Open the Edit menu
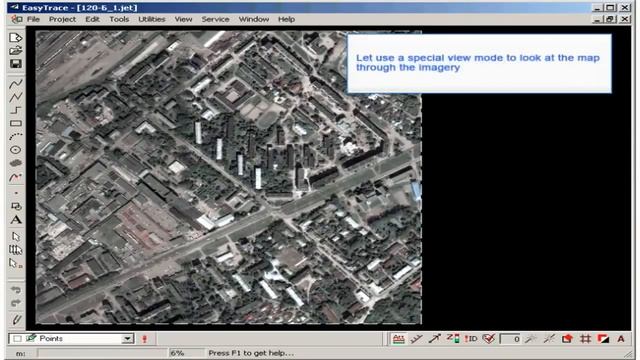The image size is (640, 360). (92, 19)
